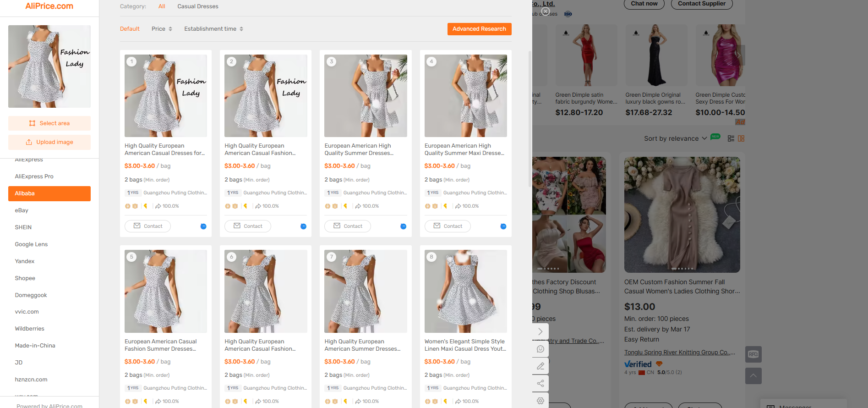The width and height of the screenshot is (868, 408).
Task: Open Women's Elegant Simple Style Linen dress link
Action: [465, 345]
